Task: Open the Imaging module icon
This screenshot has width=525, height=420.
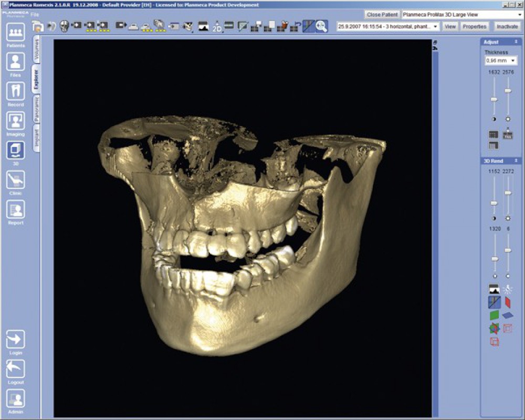Action: point(16,121)
